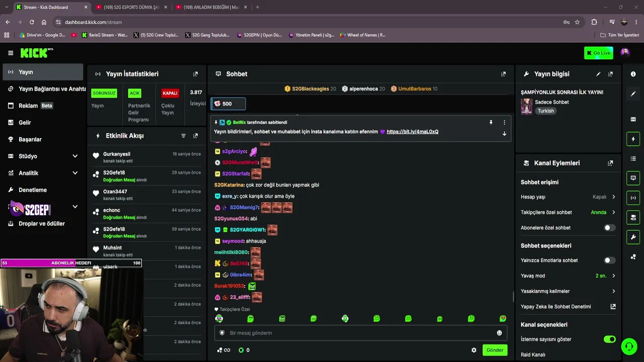Open Başarılar in the sidebar
The height and width of the screenshot is (362, 644).
pos(43,139)
